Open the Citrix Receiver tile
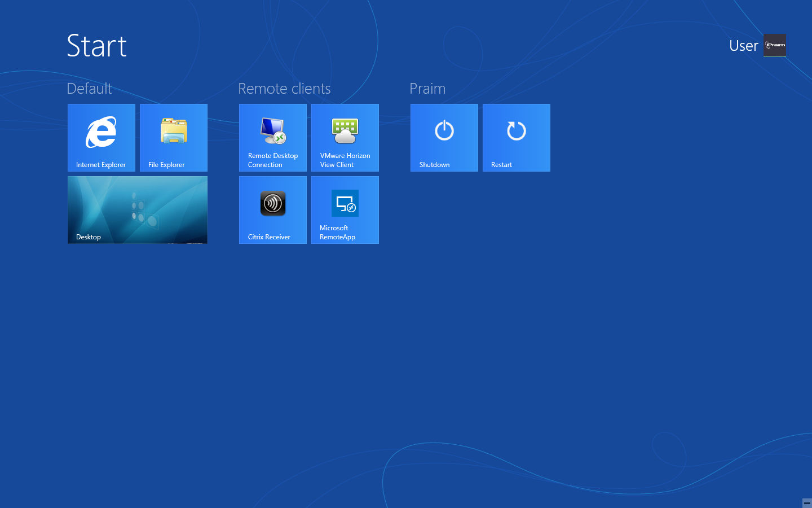The height and width of the screenshot is (508, 812). tap(273, 210)
